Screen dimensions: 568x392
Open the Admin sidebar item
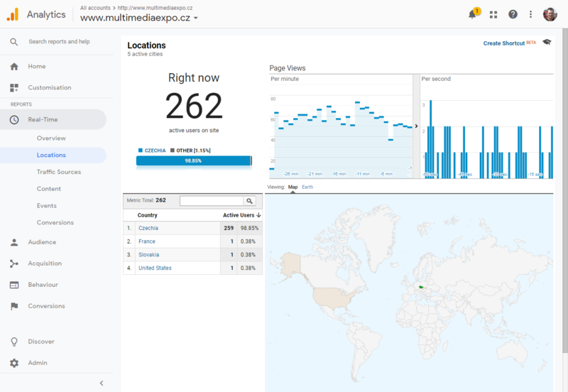[x=38, y=363]
